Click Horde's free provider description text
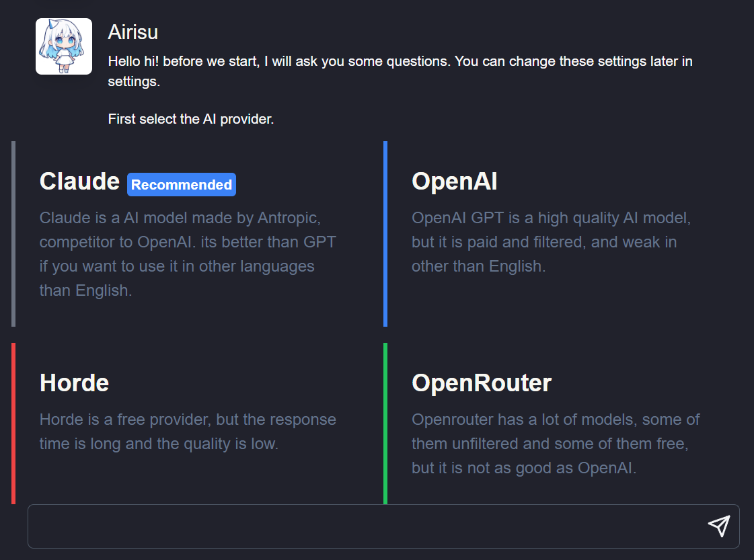The image size is (754, 560). (188, 432)
